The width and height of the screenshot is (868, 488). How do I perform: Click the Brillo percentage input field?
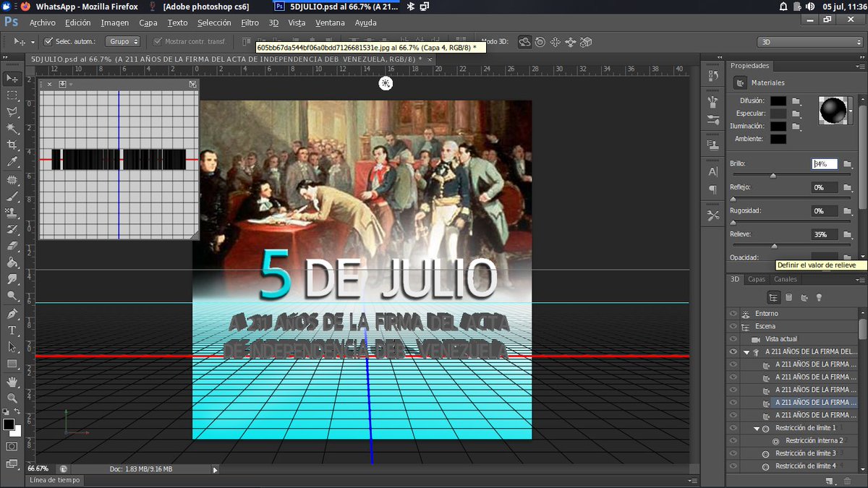pyautogui.click(x=825, y=164)
